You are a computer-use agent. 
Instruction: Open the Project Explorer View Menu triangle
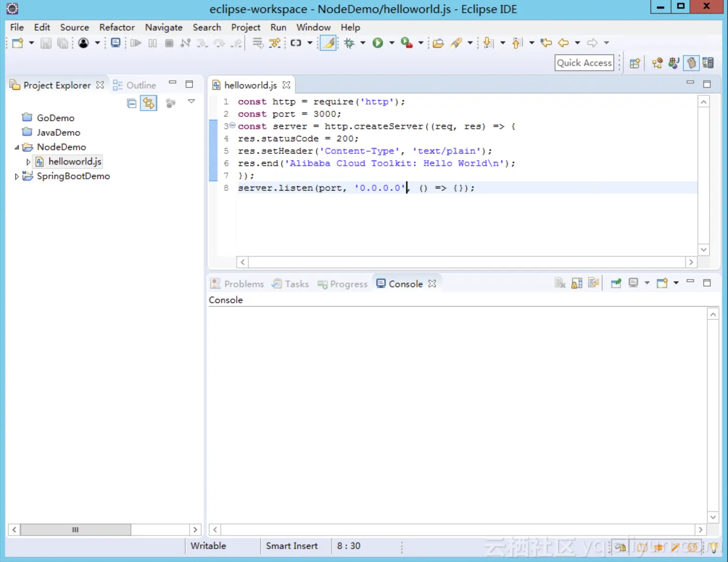point(191,102)
